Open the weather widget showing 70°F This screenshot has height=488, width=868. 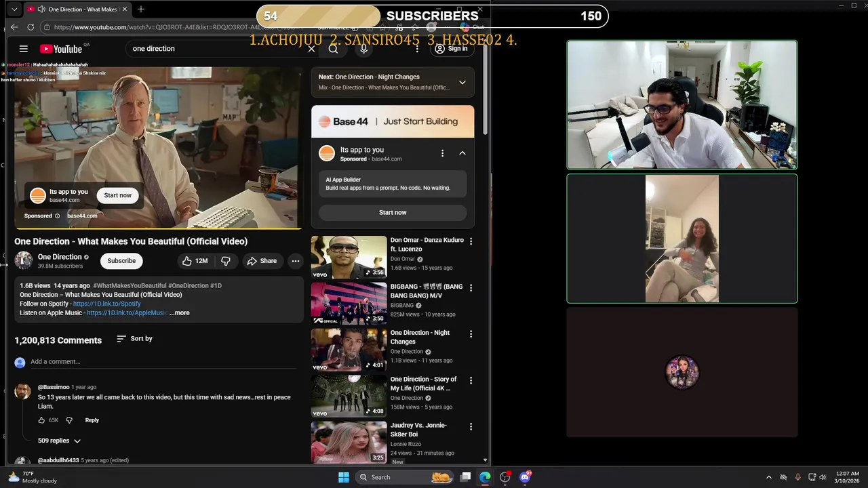[32, 477]
